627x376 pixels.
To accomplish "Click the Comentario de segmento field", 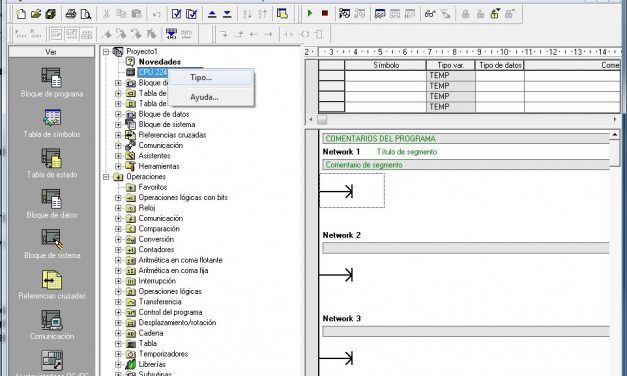I will click(465, 165).
